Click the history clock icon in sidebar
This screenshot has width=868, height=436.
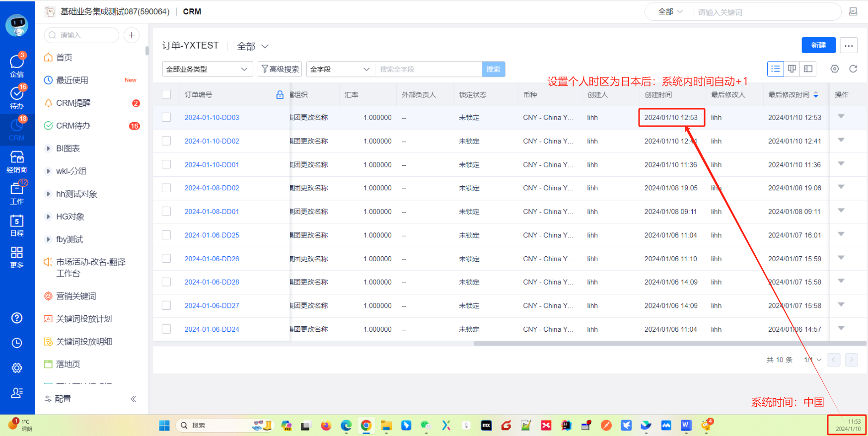click(x=17, y=343)
